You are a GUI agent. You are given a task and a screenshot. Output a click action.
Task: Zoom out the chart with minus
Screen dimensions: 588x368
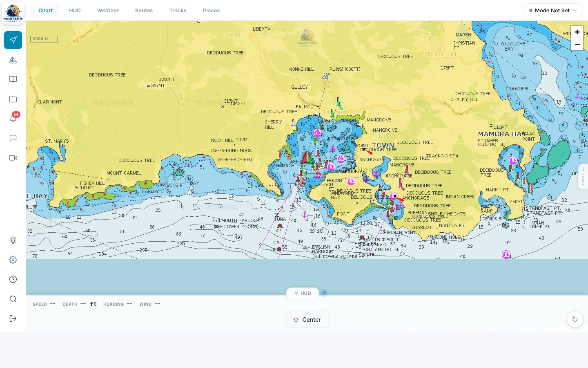coord(577,44)
